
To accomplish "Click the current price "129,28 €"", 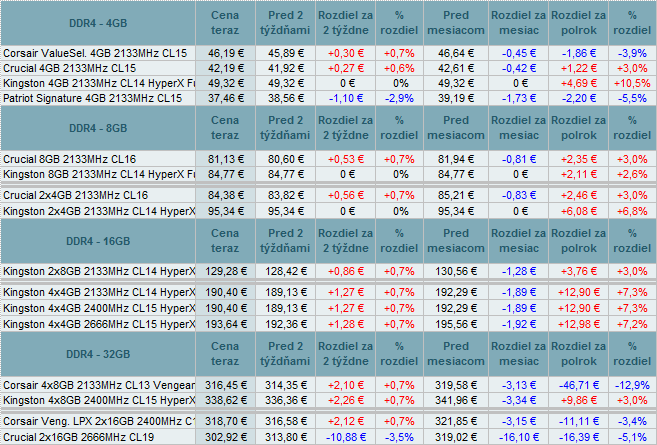I will [x=226, y=272].
